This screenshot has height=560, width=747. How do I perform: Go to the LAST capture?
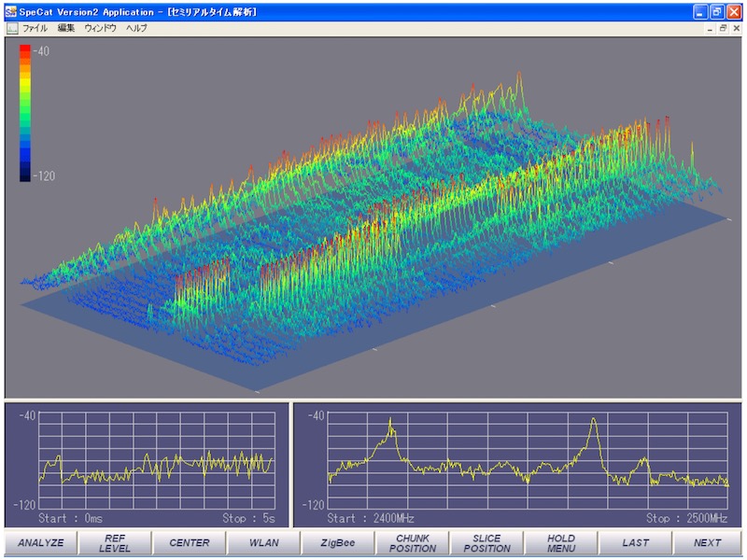tap(635, 543)
